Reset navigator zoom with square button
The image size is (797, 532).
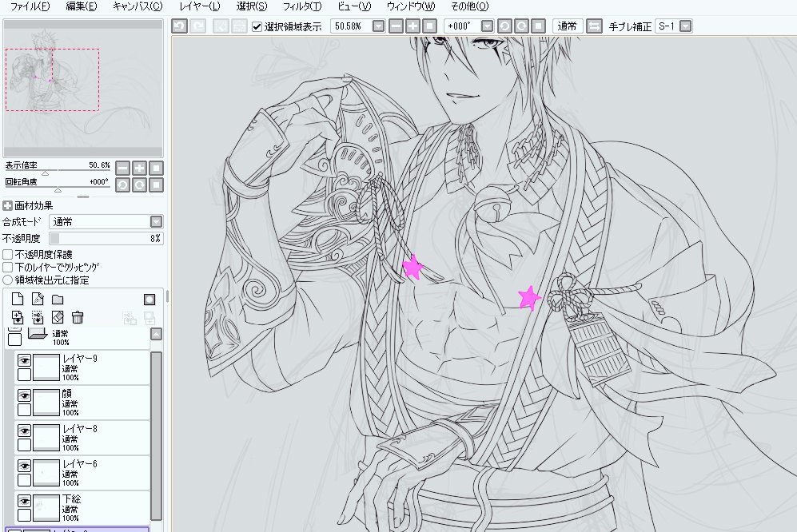pyautogui.click(x=156, y=169)
